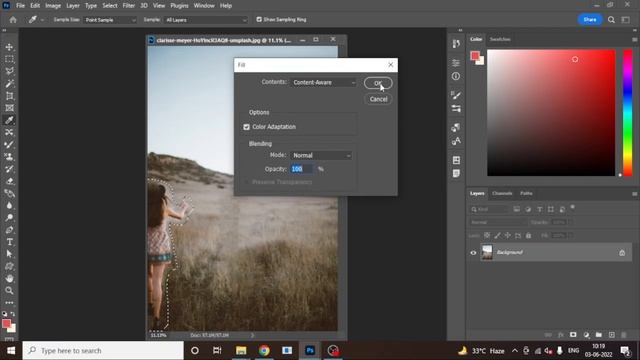Image resolution: width=640 pixels, height=360 pixels.
Task: Open the Sample dropdown showing All Layers
Action: pyautogui.click(x=206, y=20)
